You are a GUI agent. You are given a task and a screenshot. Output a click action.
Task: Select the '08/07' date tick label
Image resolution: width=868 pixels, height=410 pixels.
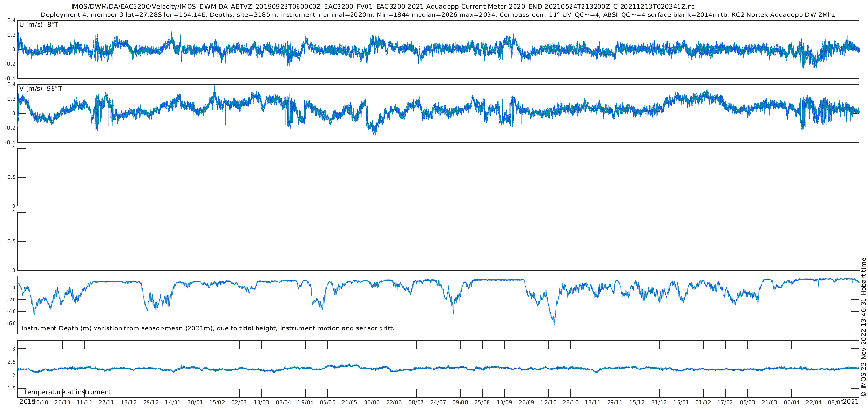coord(416,402)
